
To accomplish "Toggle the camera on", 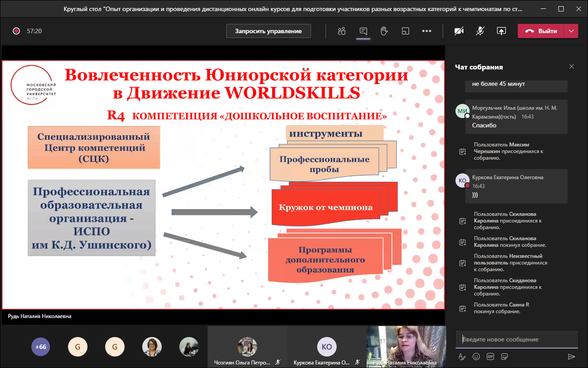I will (x=459, y=31).
